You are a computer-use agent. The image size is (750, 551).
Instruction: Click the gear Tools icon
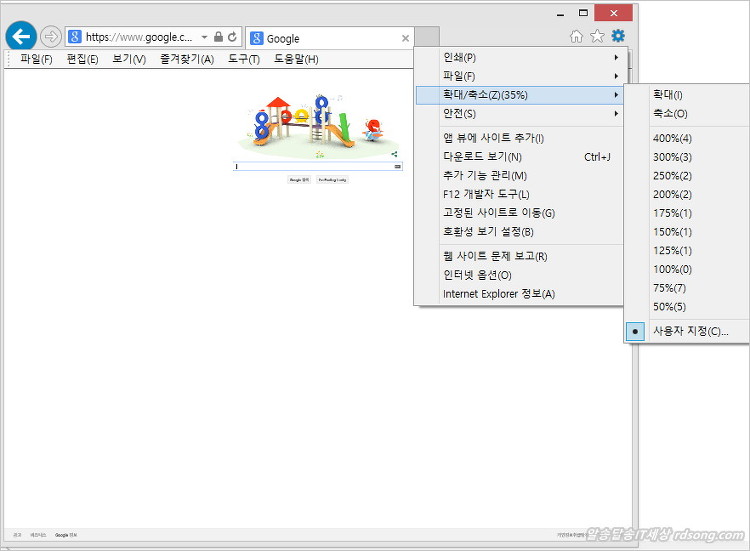[x=618, y=37]
